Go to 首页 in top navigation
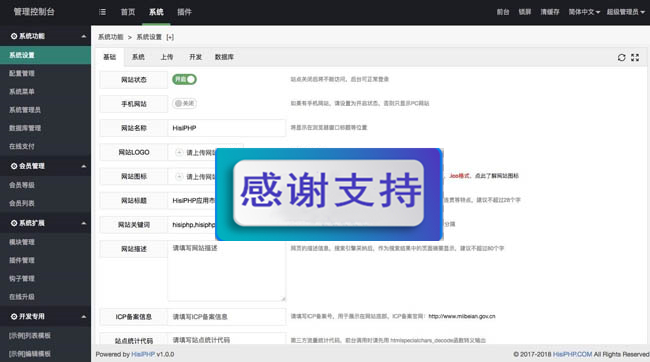This screenshot has width=650, height=362. point(128,12)
